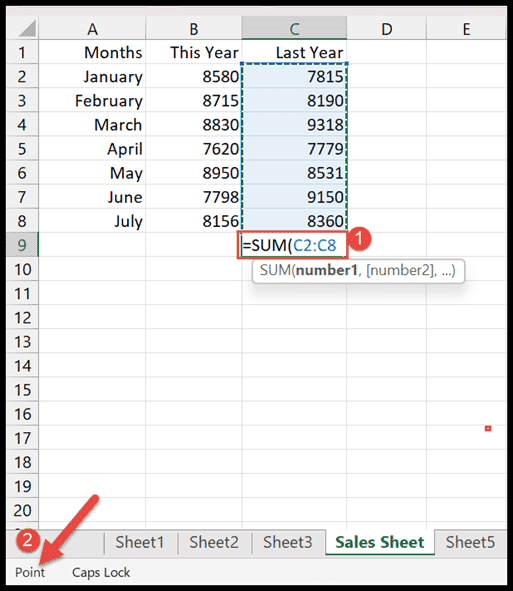Image resolution: width=513 pixels, height=591 pixels.
Task: Switch to Sheet2 tab
Action: click(214, 542)
